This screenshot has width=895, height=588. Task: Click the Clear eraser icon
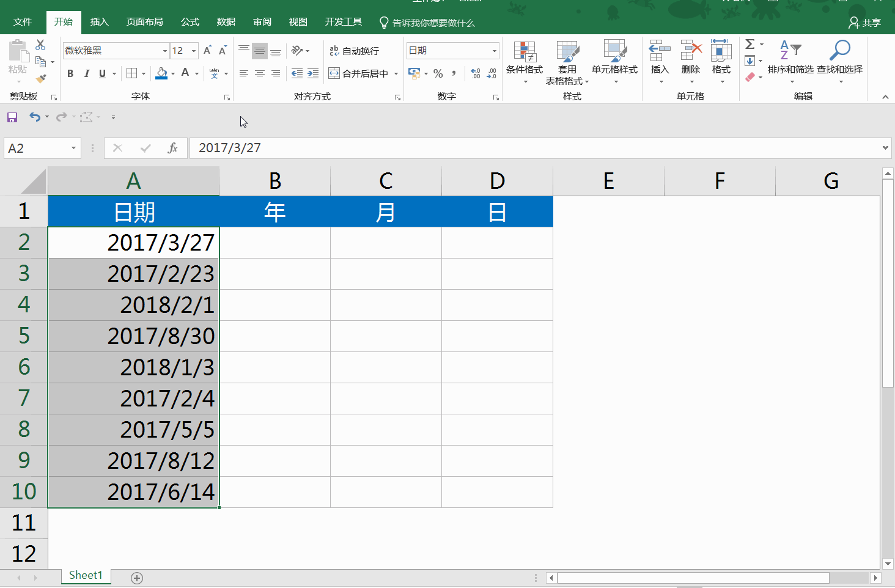pyautogui.click(x=750, y=77)
